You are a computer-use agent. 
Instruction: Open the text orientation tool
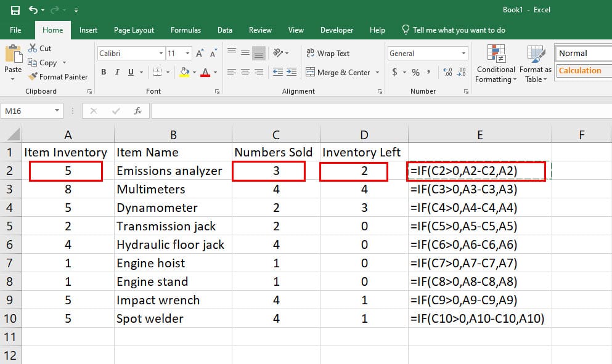278,53
